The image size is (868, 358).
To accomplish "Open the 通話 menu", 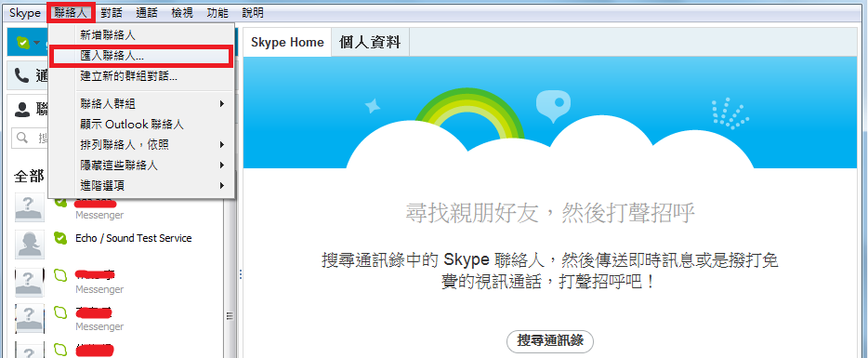I will [x=147, y=13].
